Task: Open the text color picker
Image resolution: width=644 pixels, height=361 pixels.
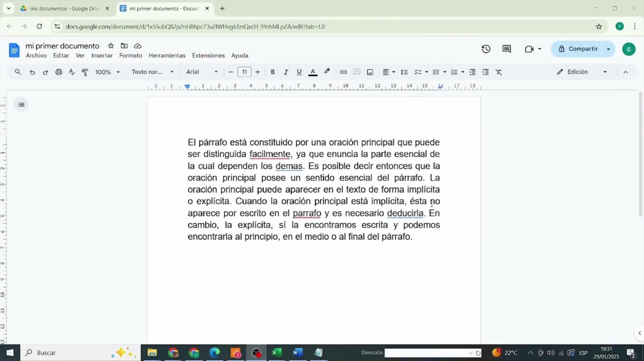Action: pyautogui.click(x=313, y=72)
